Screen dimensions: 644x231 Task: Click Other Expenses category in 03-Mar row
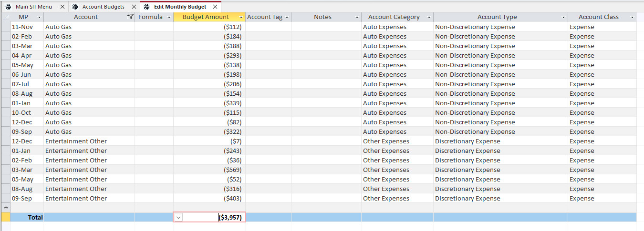point(397,170)
